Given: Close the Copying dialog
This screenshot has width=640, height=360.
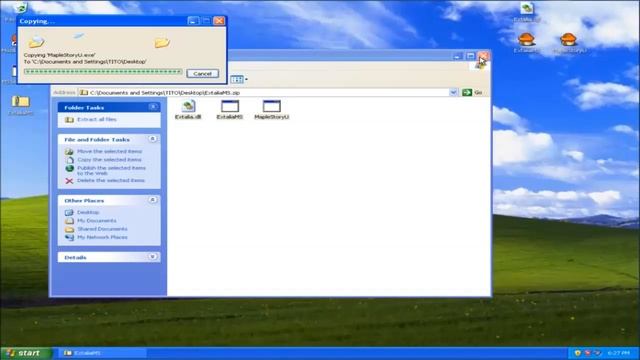Looking at the screenshot, I should (x=219, y=21).
